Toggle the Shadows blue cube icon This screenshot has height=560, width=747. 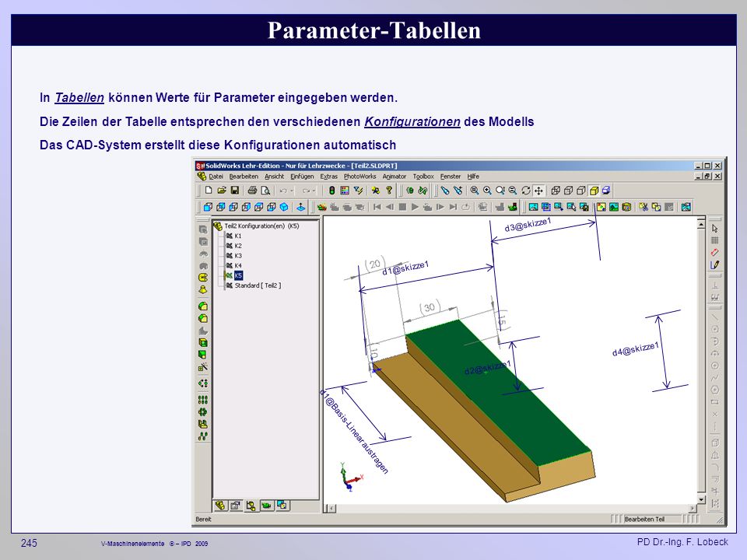tap(606, 191)
